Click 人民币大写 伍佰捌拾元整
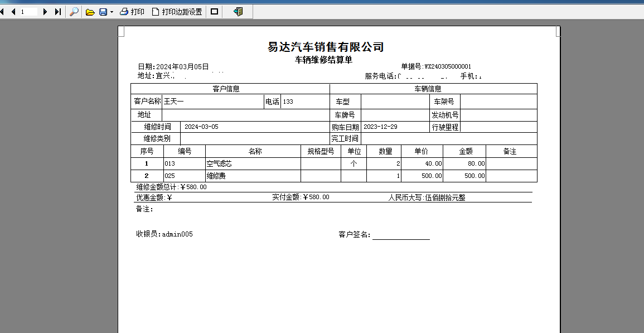The image size is (644, 333). (427, 198)
